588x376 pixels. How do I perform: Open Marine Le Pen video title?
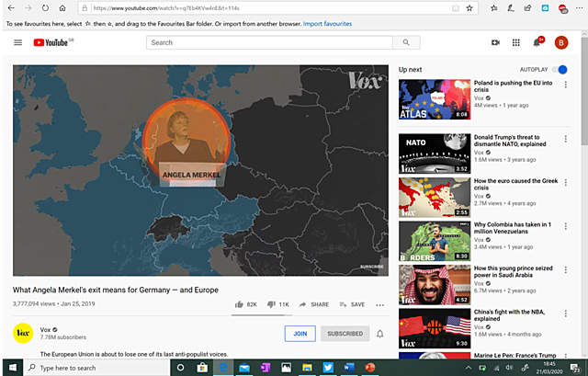click(x=514, y=355)
